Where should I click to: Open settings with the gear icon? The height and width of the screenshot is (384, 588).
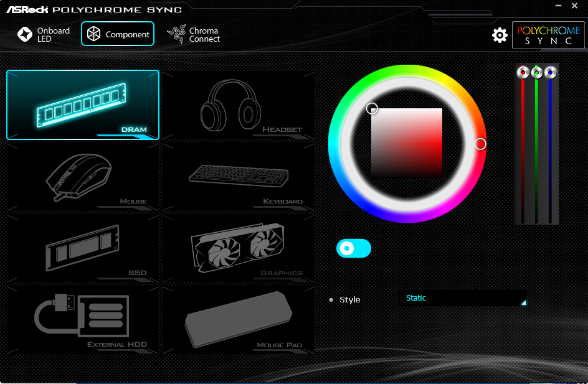[500, 35]
